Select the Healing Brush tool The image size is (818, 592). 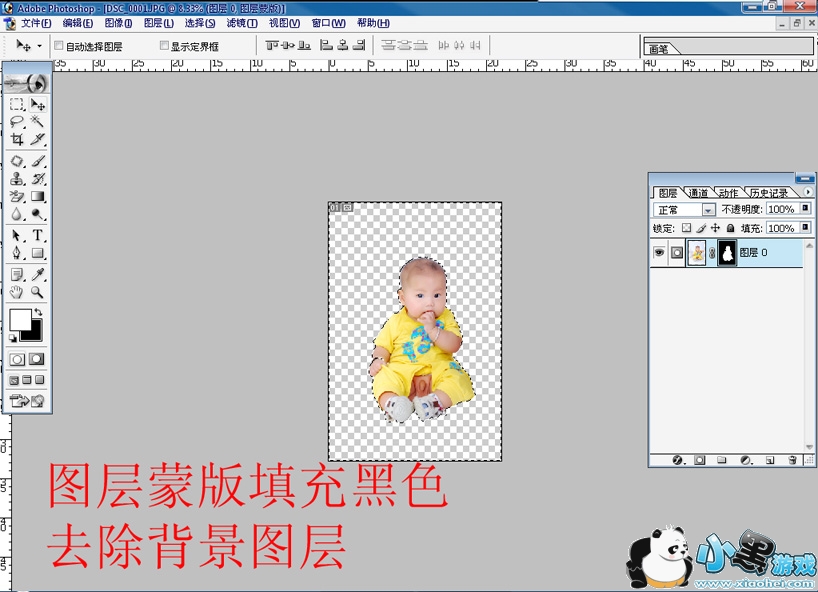coord(17,161)
